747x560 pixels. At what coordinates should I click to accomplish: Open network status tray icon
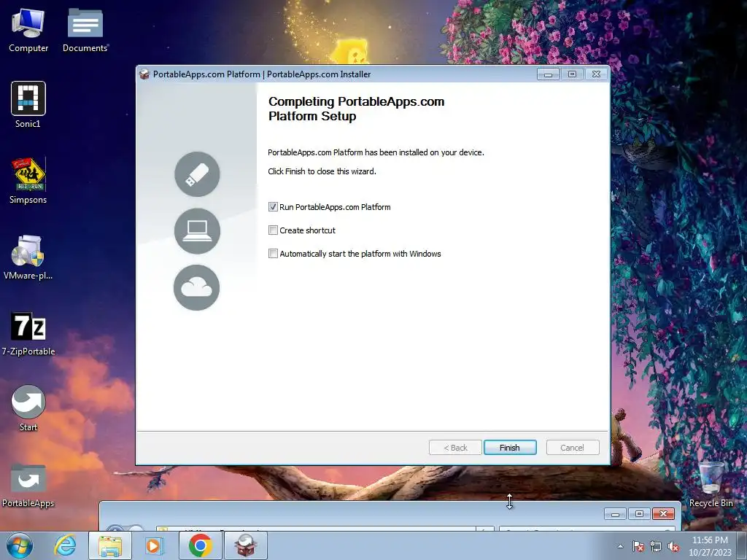click(x=656, y=546)
